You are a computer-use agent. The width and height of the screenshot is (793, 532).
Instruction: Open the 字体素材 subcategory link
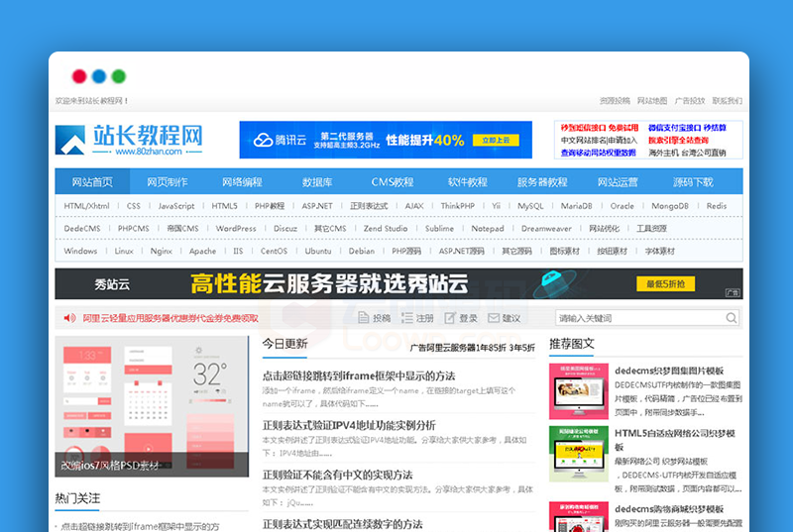point(659,251)
